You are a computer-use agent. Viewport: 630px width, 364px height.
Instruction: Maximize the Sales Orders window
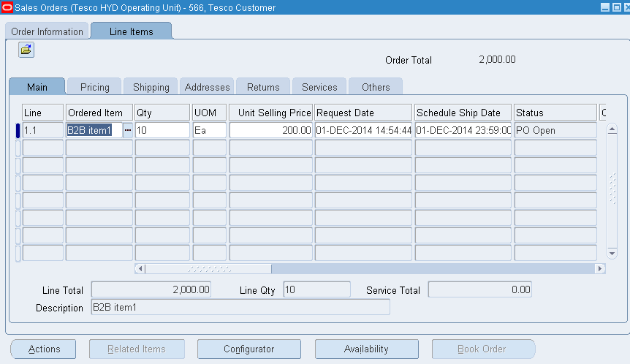(617, 7)
